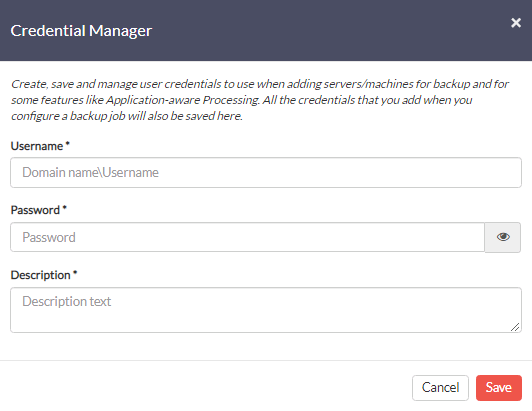The height and width of the screenshot is (411, 532).
Task: Toggle password visibility button beside Password field
Action: click(x=503, y=237)
